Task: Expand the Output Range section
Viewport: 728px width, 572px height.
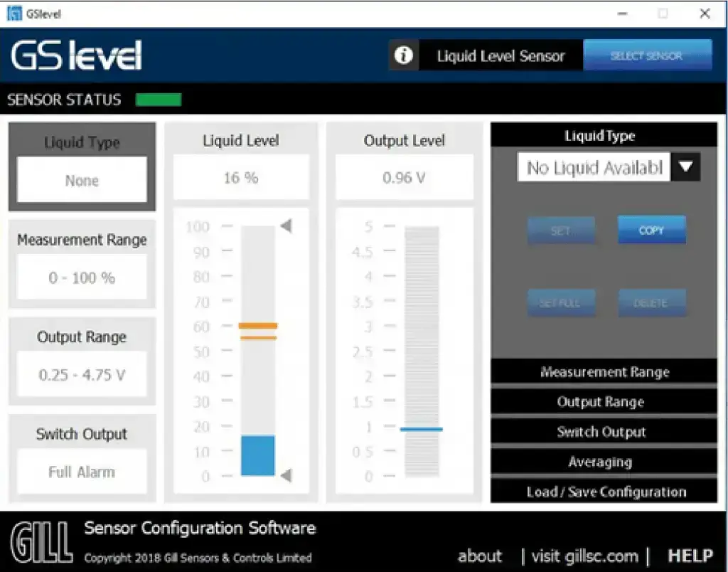Action: (603, 401)
